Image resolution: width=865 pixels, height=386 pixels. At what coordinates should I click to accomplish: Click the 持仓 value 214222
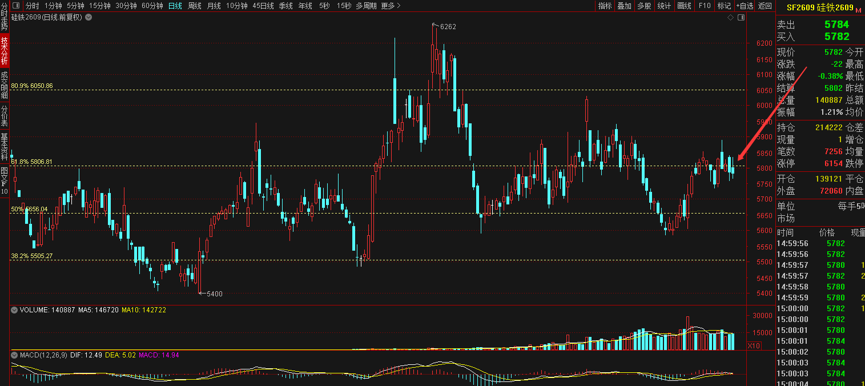coord(829,127)
